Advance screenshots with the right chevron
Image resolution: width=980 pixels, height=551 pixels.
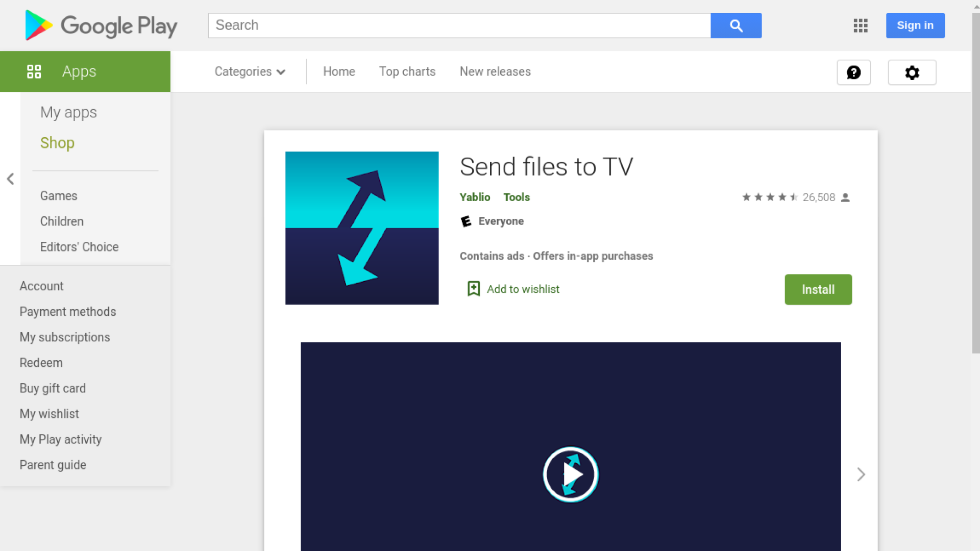coord(861,474)
